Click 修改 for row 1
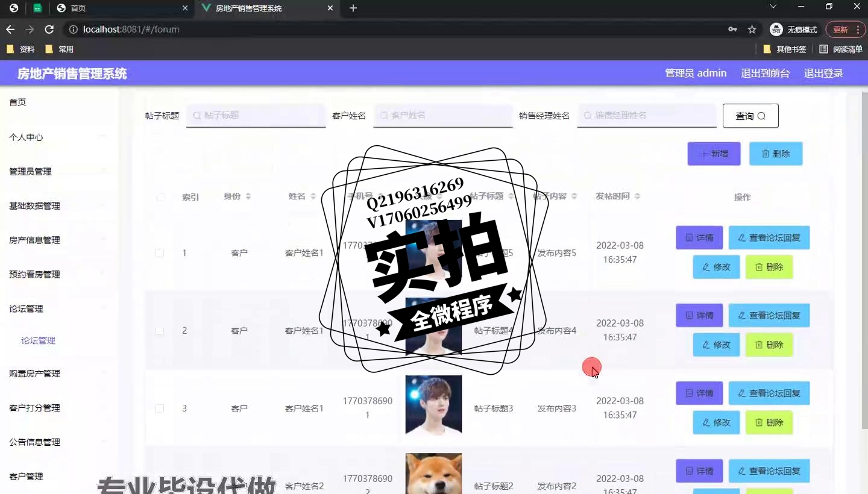Viewport: 868px width, 494px height. [x=716, y=267]
